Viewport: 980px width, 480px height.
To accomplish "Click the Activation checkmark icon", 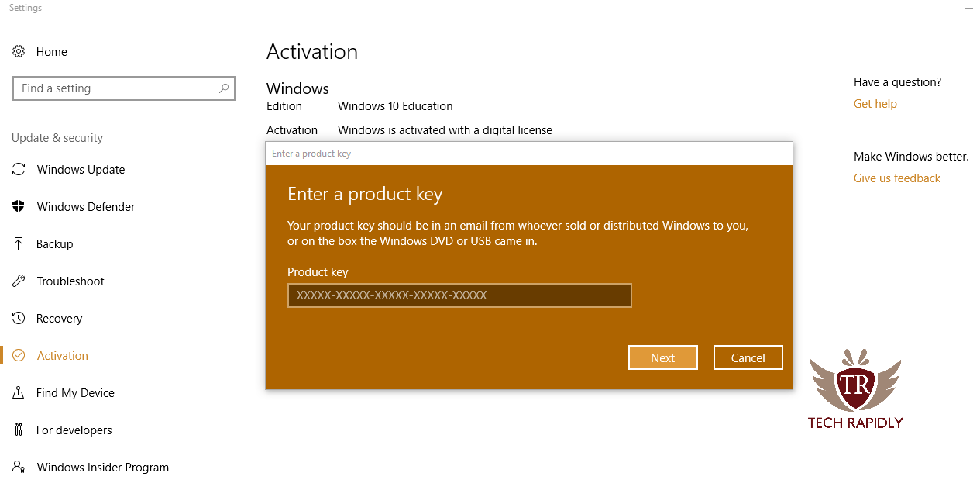I will click(19, 355).
